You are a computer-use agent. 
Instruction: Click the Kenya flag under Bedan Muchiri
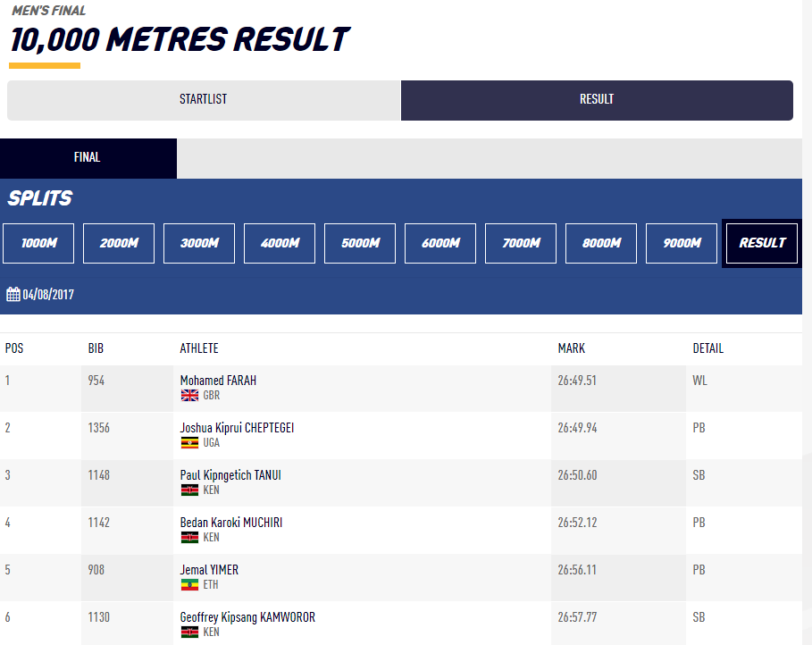point(189,538)
